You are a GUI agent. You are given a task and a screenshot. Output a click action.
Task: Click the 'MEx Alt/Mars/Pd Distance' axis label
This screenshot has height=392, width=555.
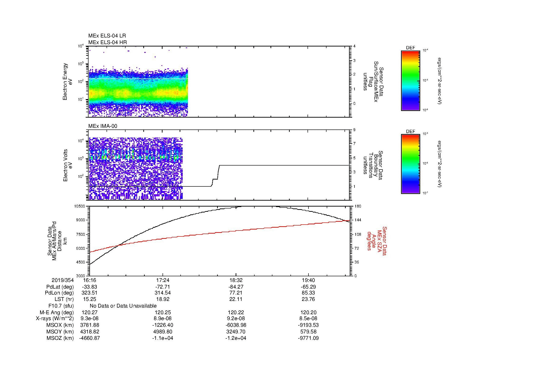coord(57,241)
